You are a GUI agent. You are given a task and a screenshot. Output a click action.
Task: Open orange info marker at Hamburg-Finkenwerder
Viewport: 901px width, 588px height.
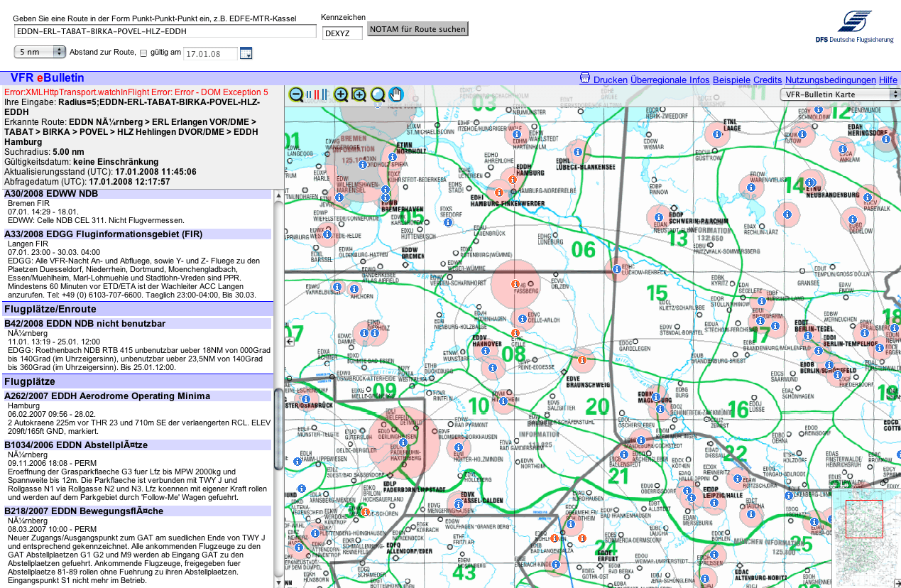499,192
